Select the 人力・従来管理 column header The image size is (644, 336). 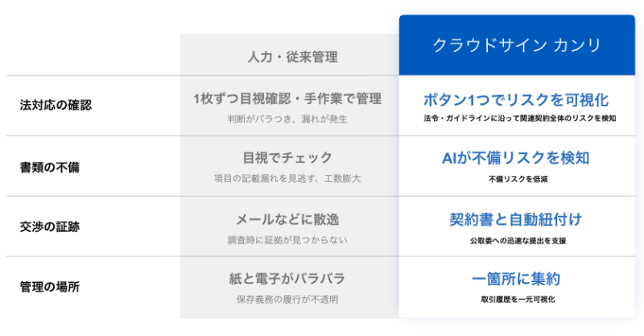click(292, 56)
